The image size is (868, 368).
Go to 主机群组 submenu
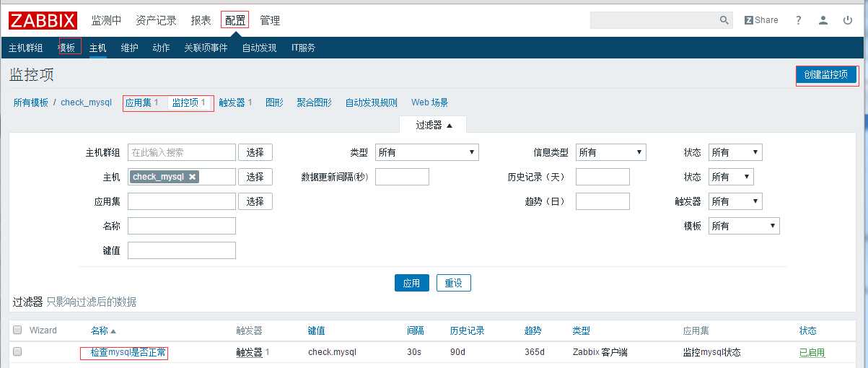26,48
